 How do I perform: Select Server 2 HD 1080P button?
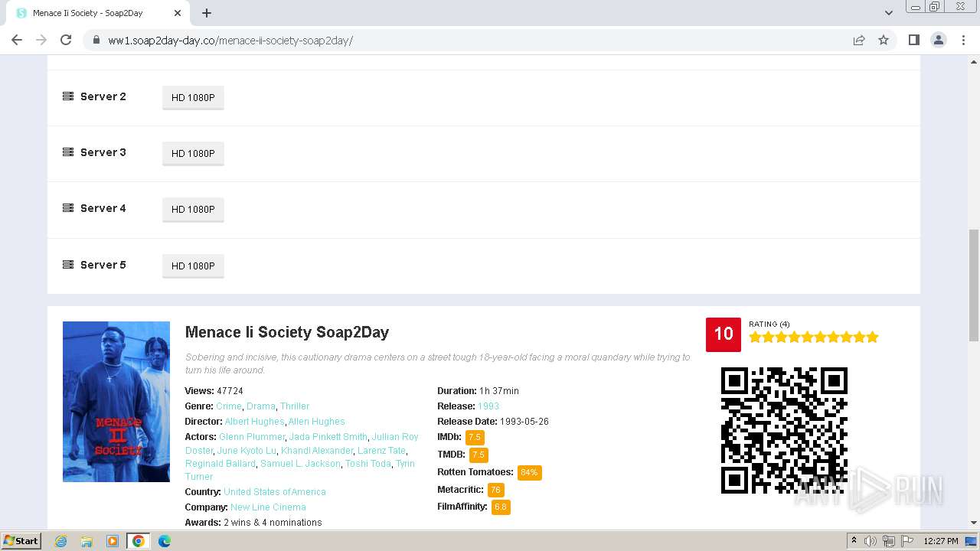pyautogui.click(x=193, y=97)
